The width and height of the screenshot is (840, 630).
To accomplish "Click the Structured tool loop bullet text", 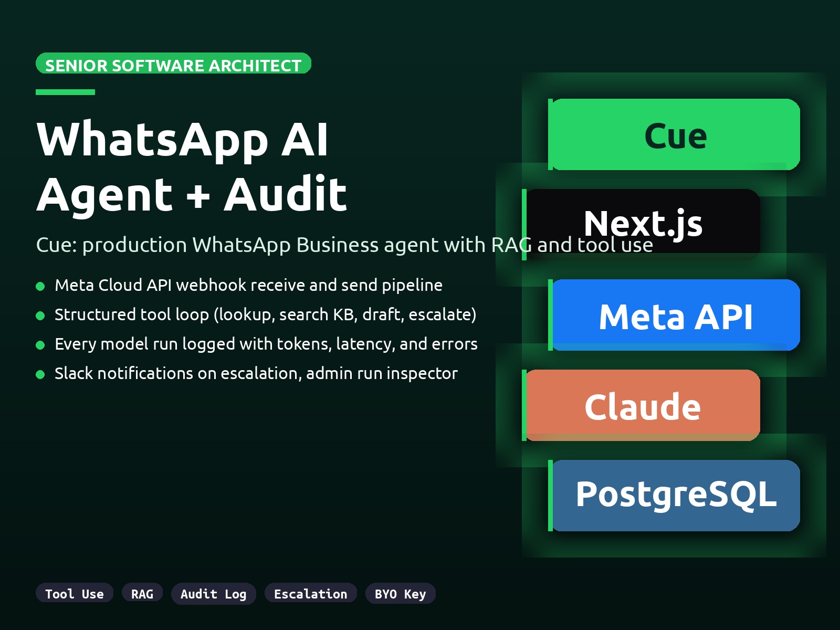I will pyautogui.click(x=265, y=314).
